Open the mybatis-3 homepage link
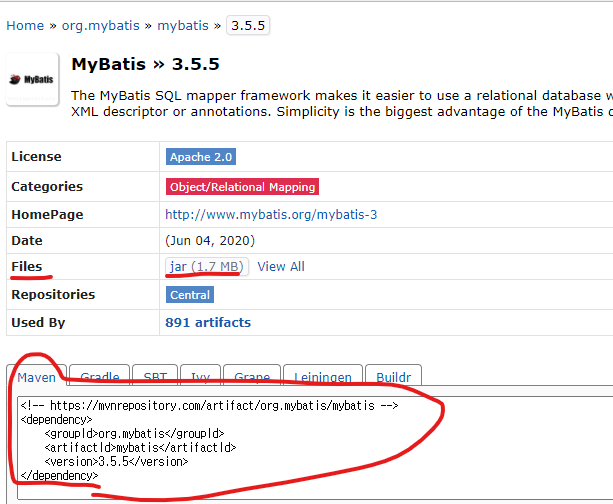The height and width of the screenshot is (504, 613). [271, 215]
